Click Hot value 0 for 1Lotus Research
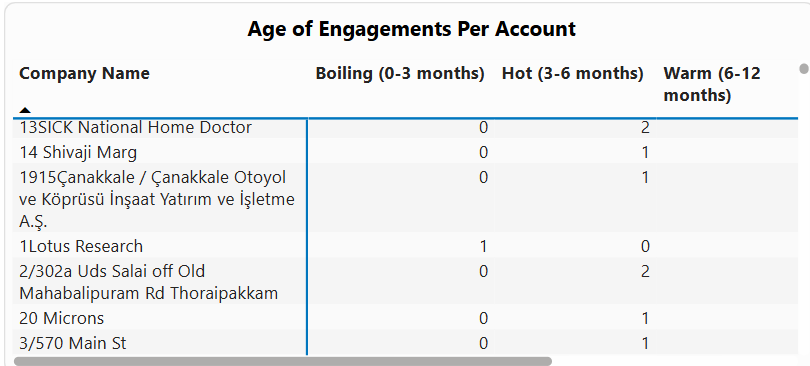This screenshot has height=366, width=810. tap(645, 246)
